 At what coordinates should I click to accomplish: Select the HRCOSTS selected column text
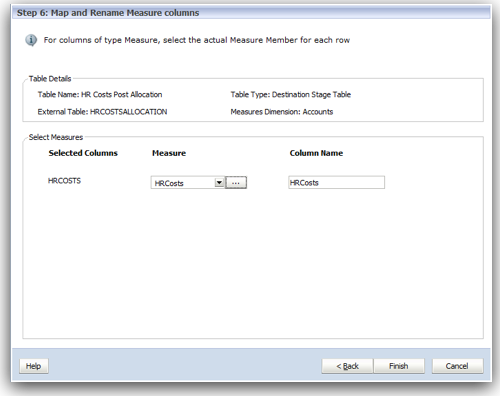point(64,181)
